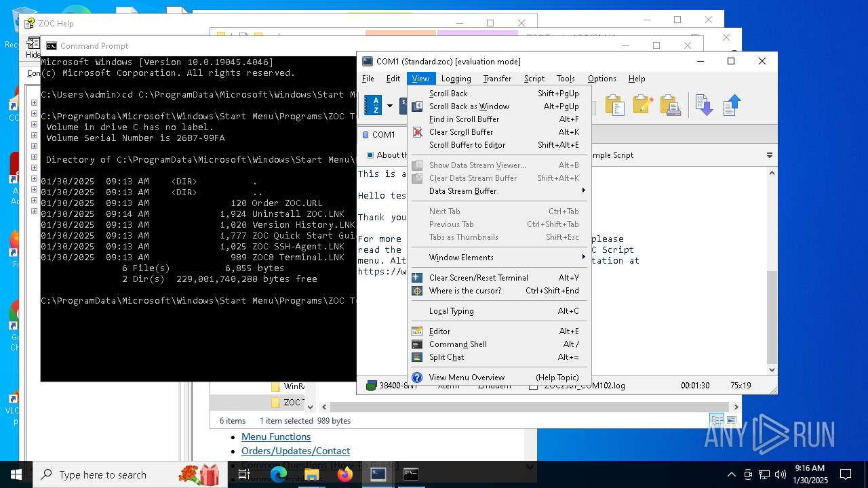Open File Explorer from taskbar
Screen dimensions: 868x488
312,474
